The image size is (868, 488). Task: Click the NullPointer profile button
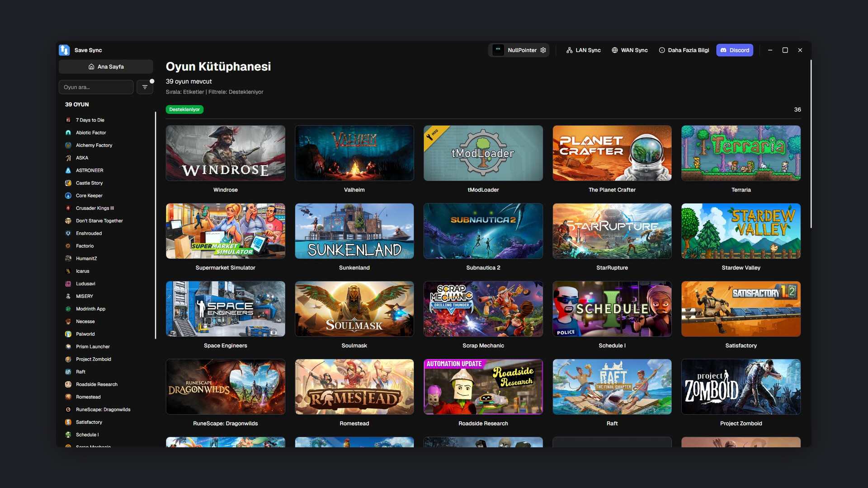tap(519, 50)
